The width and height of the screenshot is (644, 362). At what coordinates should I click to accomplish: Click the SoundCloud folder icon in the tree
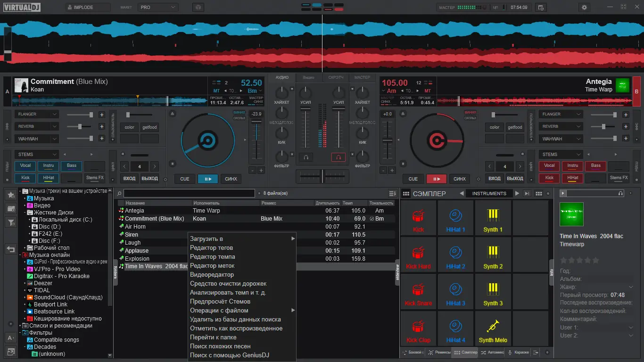30,297
